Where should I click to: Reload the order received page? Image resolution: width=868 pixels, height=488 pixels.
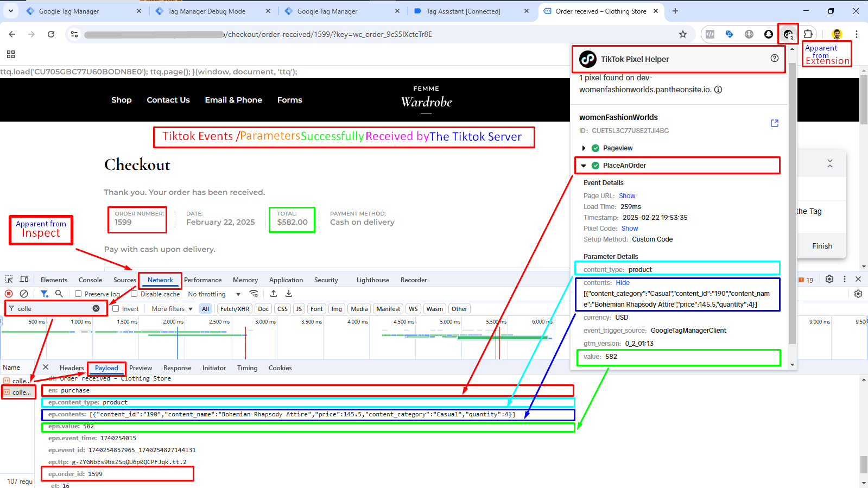tap(51, 34)
